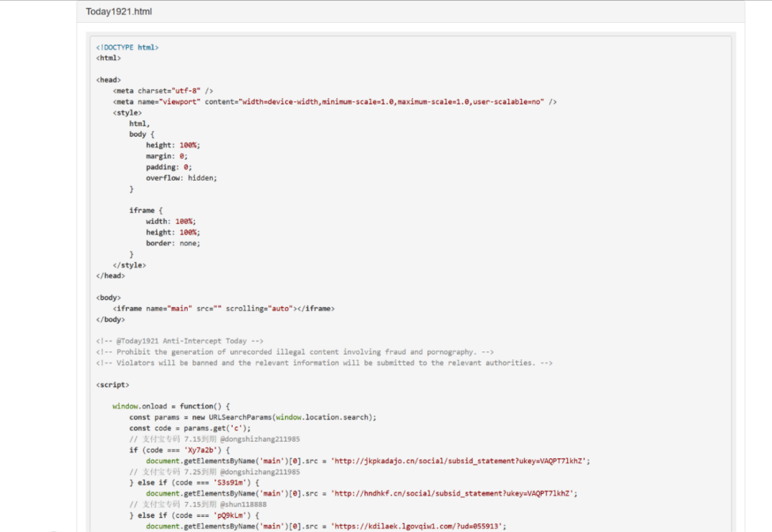This screenshot has width=772, height=532.
Task: Click the Today1921.html file name header
Action: [x=119, y=12]
